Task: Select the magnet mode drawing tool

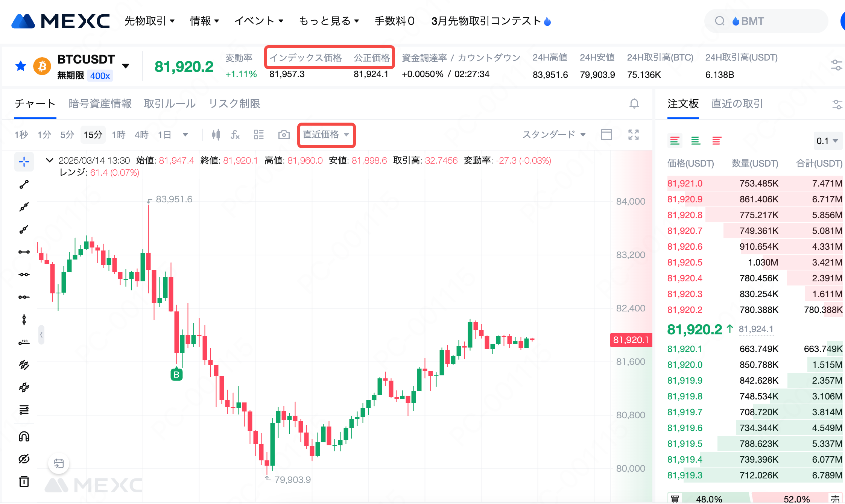Action: 24,436
